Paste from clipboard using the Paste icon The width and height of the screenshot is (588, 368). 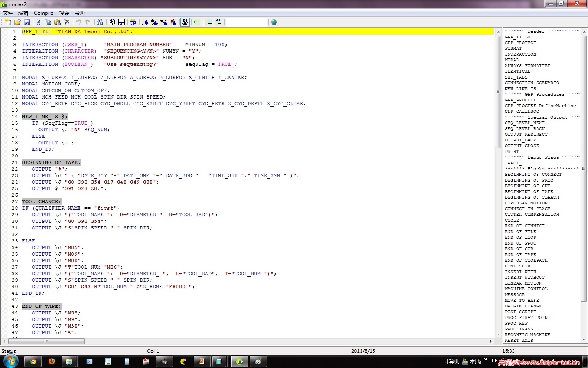(x=58, y=22)
